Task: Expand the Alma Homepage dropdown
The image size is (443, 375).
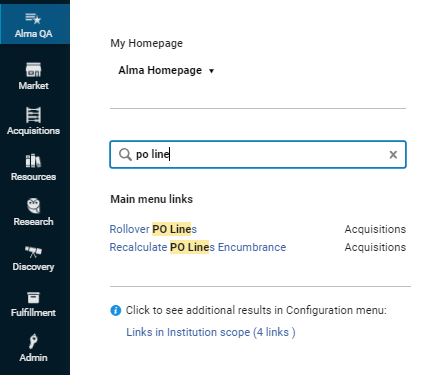Action: (166, 70)
